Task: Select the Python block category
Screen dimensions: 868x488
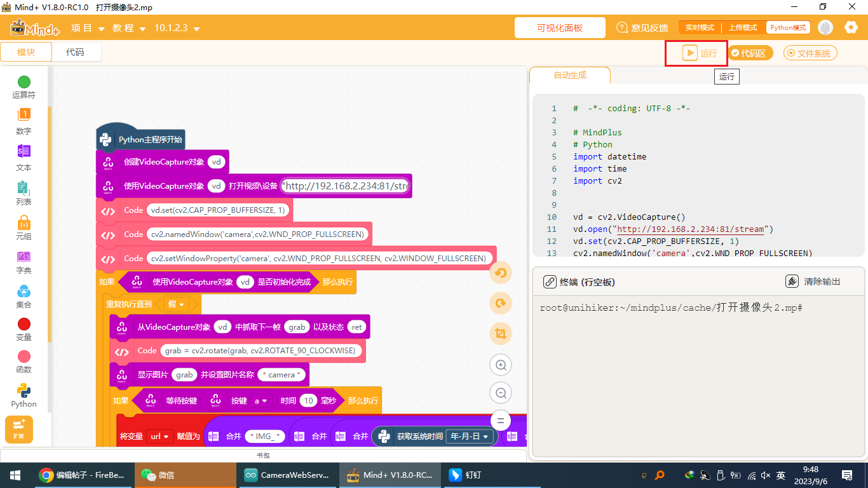Action: coord(24,396)
